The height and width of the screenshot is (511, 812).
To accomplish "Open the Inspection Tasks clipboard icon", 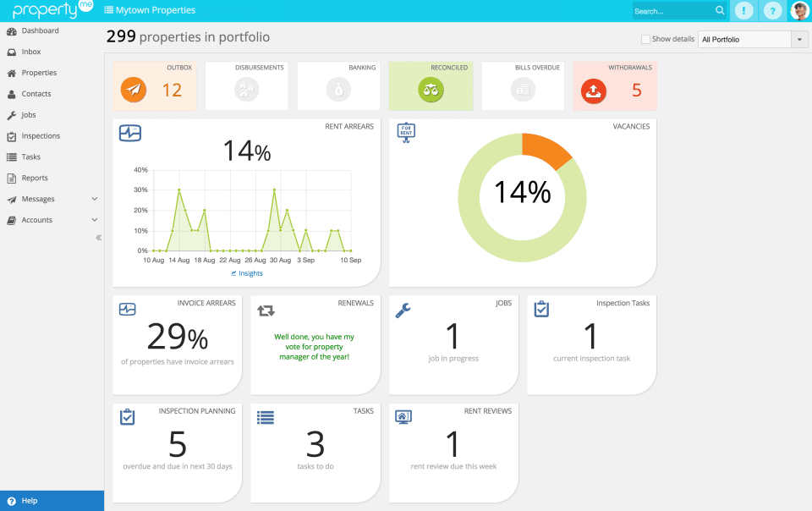I will pyautogui.click(x=541, y=310).
